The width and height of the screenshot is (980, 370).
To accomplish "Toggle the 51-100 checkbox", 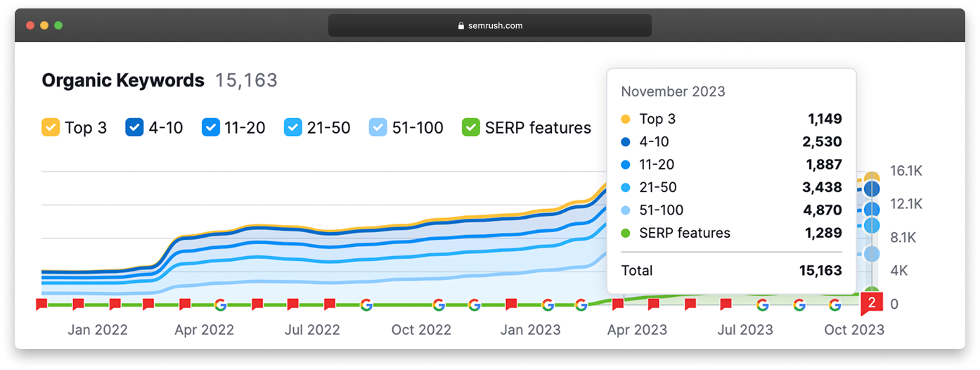I will point(379,128).
